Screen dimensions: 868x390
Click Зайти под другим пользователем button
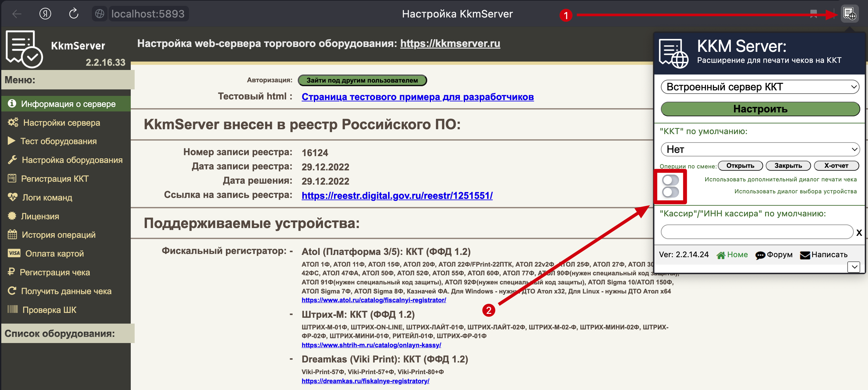click(362, 80)
